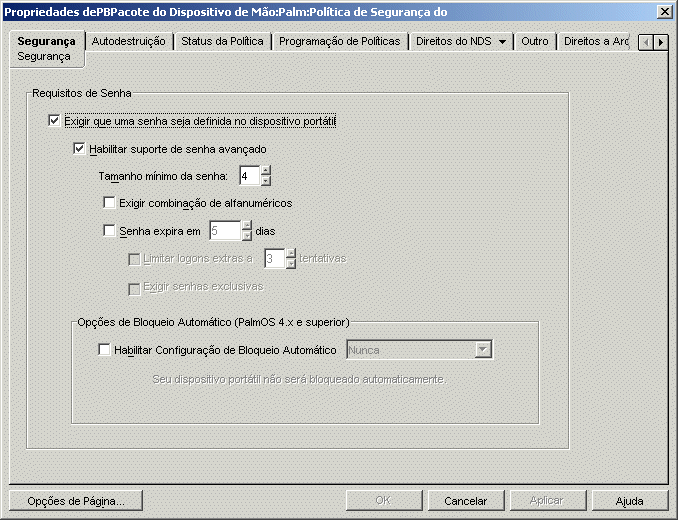678x520 pixels.
Task: Click the 'Seu dispositivo portátil não será bloqueado' text
Action: pos(299,380)
